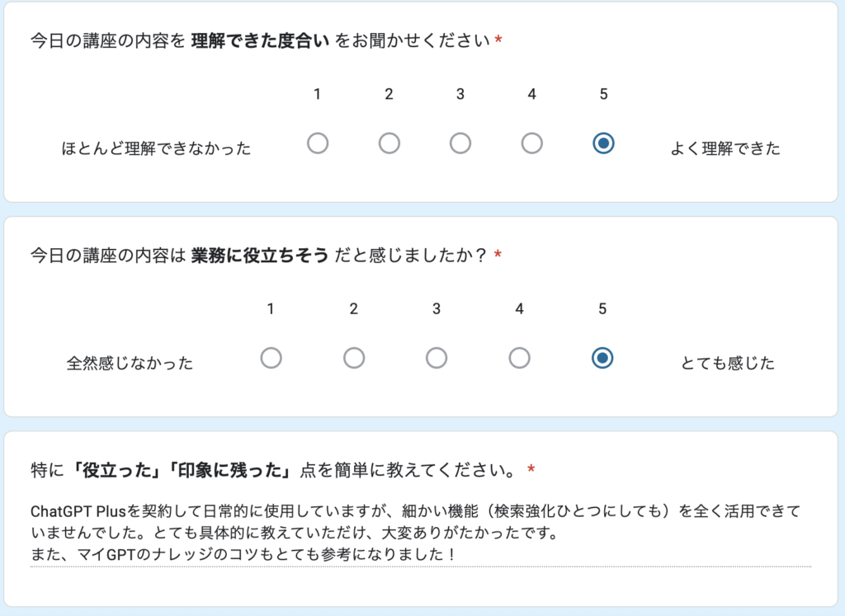Click the ChatGPT Plus feedback text answer field

[x=420, y=533]
